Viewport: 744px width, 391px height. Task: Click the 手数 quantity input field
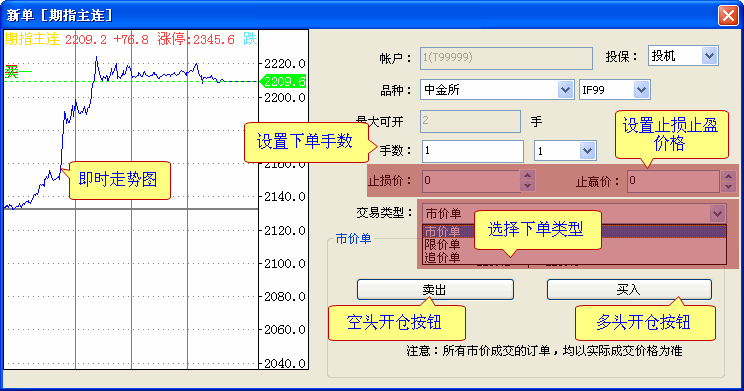pyautogui.click(x=473, y=151)
